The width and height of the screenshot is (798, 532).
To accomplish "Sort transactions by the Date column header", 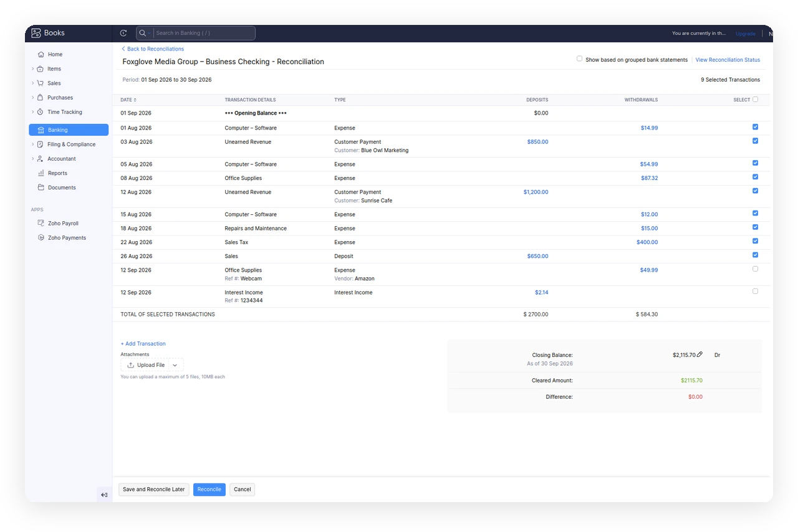I will coord(128,100).
